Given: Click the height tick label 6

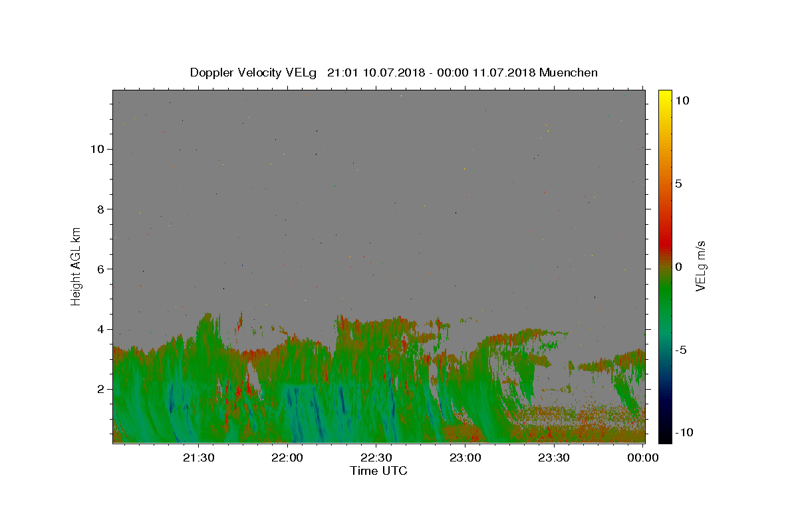Looking at the screenshot, I should (x=102, y=269).
